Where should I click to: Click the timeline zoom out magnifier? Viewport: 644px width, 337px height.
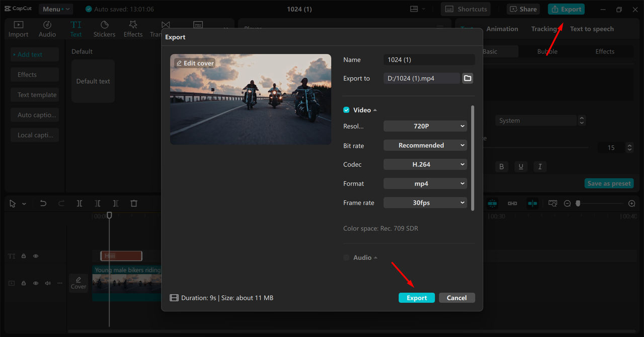coord(567,204)
